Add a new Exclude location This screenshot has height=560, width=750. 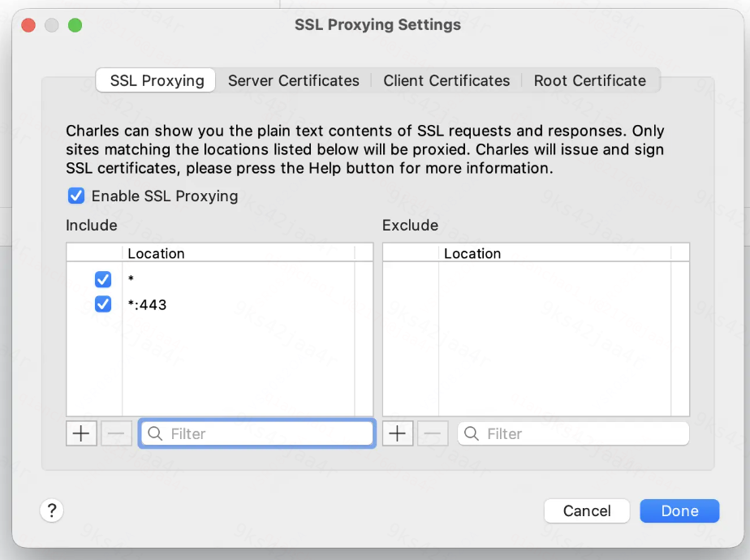[x=398, y=433]
